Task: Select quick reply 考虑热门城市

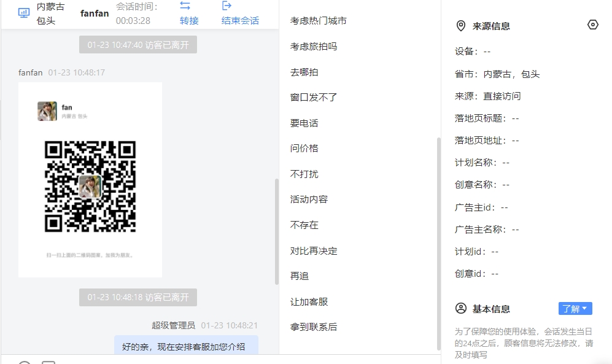Action: click(319, 21)
